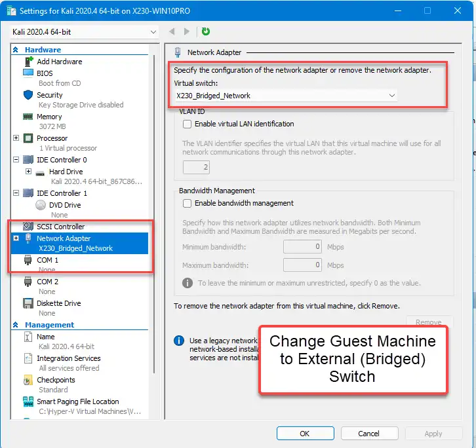
Task: Click the COM 2 port icon
Action: (28, 282)
